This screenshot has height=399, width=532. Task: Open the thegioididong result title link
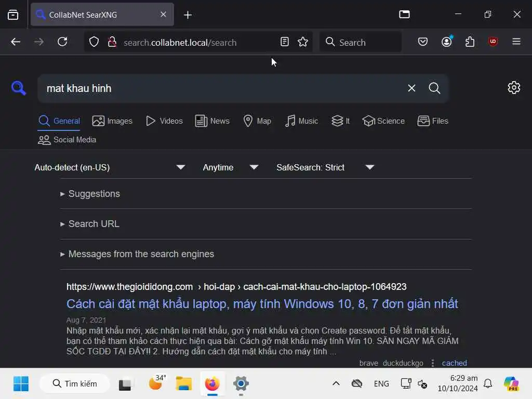pos(262,304)
